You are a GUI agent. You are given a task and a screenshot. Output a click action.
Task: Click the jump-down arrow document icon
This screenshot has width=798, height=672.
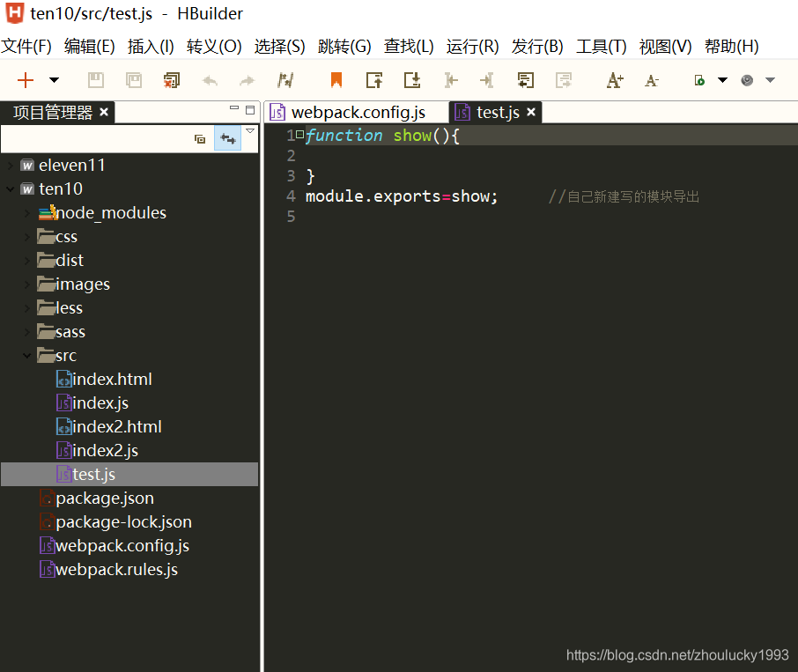coord(412,80)
